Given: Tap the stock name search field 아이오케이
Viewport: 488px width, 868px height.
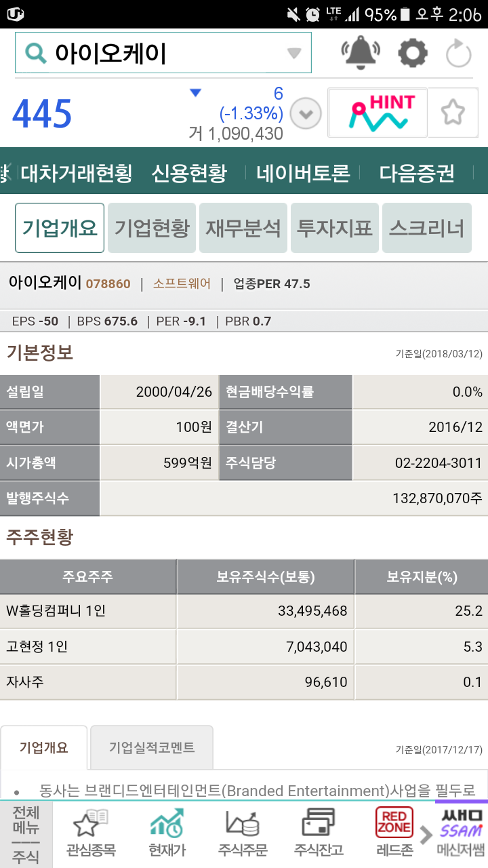Looking at the screenshot, I should point(163,53).
